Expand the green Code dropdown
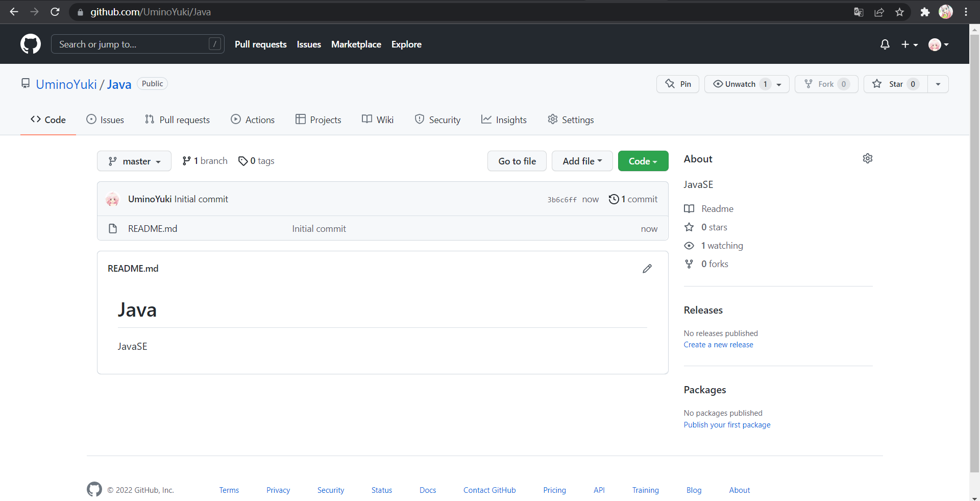Viewport: 980px width, 501px height. tap(643, 161)
